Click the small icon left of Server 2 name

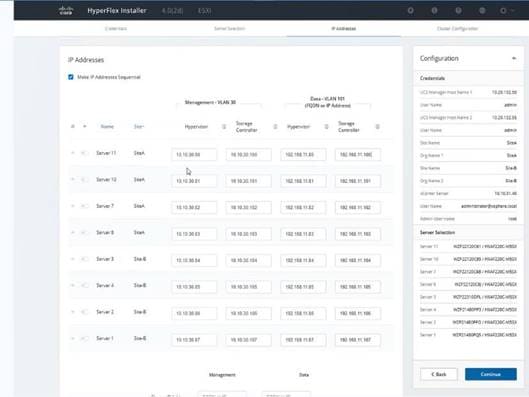pyautogui.click(x=84, y=312)
